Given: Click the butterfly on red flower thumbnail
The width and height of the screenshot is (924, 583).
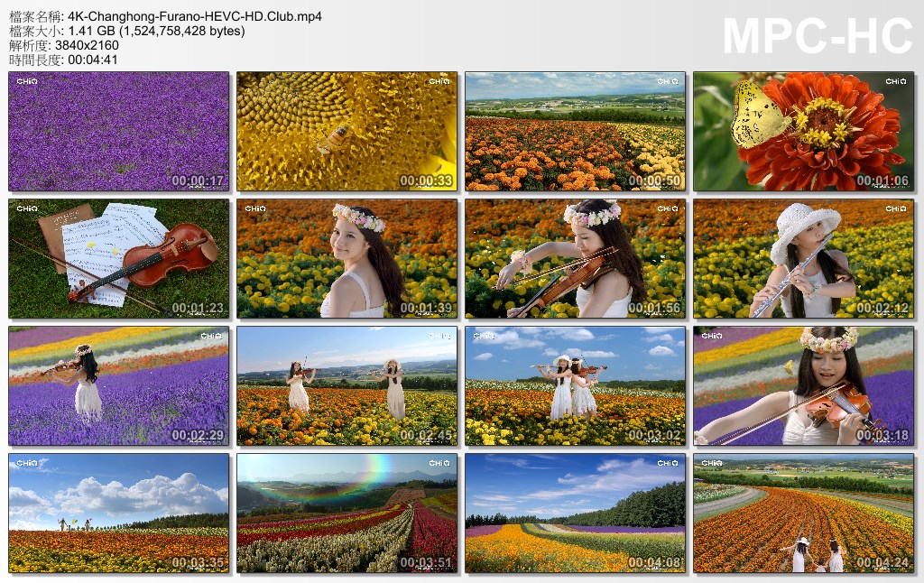Looking at the screenshot, I should [804, 132].
